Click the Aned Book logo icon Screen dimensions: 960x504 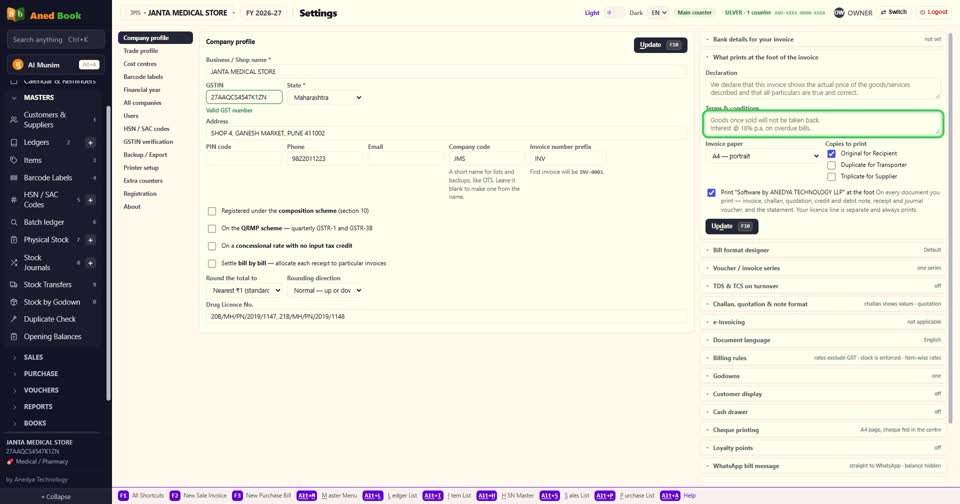click(x=15, y=14)
